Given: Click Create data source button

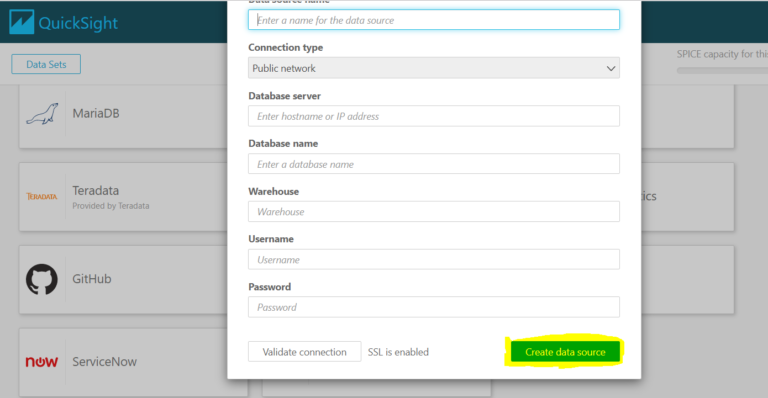Looking at the screenshot, I should [565, 351].
